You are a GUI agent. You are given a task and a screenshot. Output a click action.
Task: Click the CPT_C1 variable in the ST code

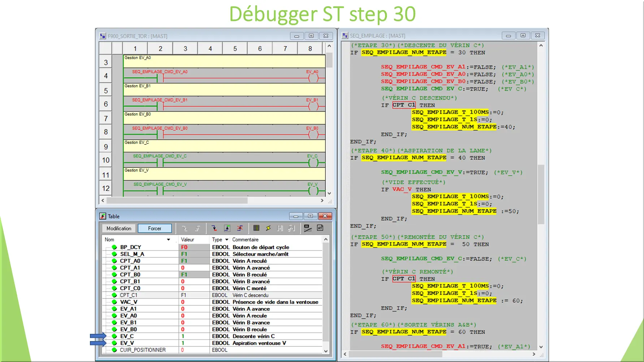(x=404, y=105)
